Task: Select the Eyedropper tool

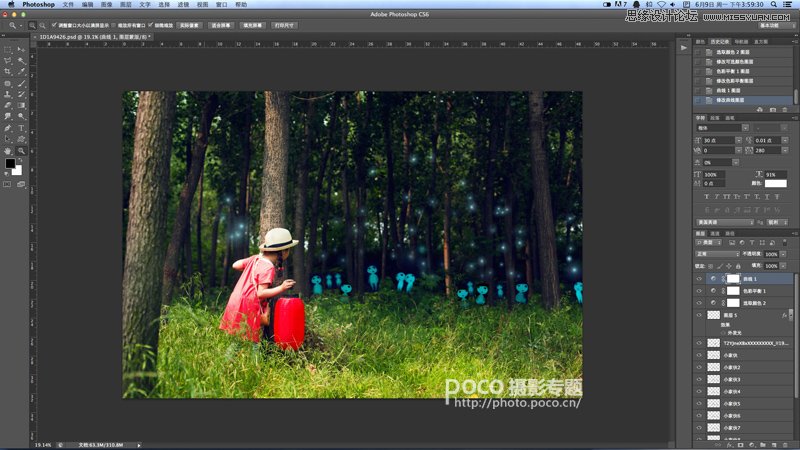Action: click(21, 72)
